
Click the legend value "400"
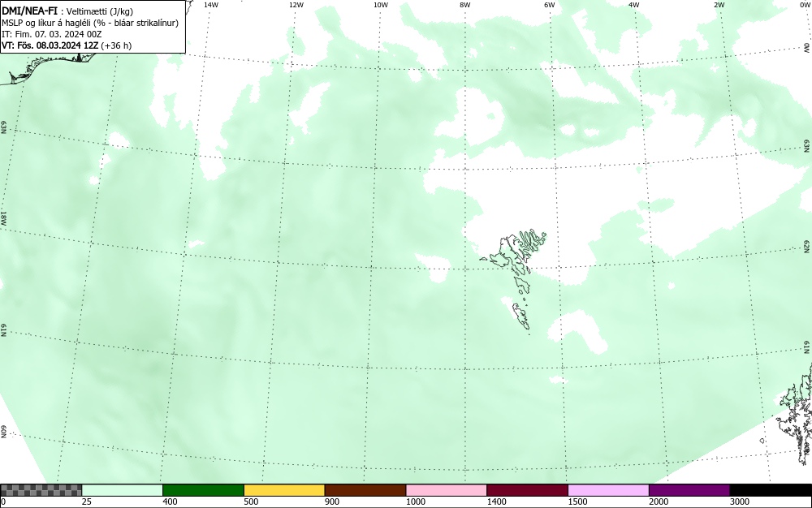point(170,502)
